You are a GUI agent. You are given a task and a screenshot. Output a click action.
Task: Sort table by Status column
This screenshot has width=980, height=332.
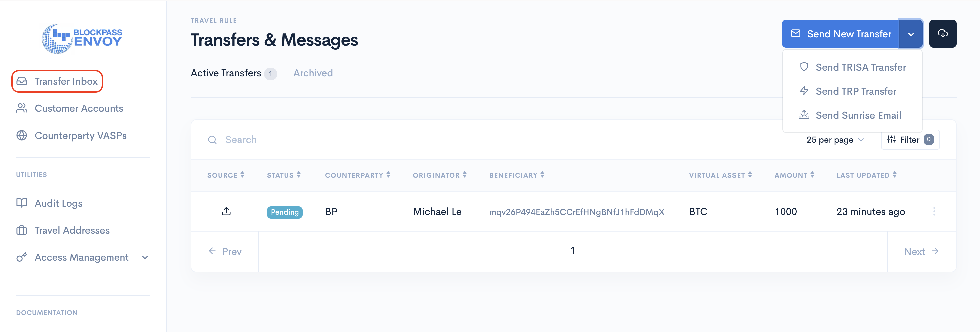tap(284, 175)
